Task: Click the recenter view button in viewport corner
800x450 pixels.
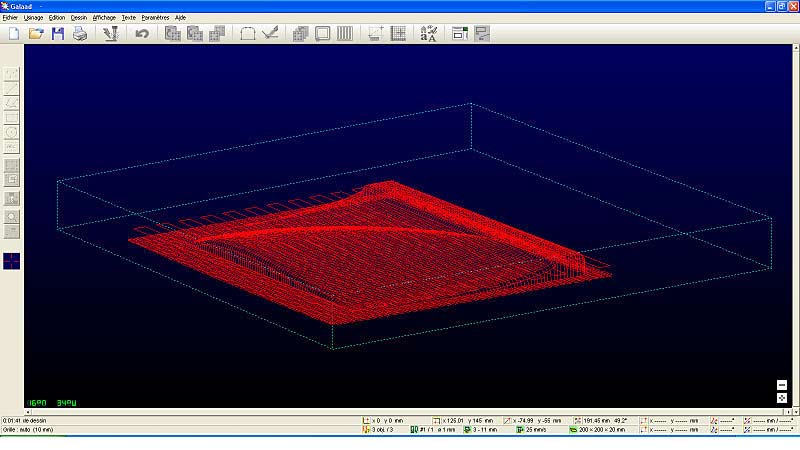Action: tap(782, 398)
